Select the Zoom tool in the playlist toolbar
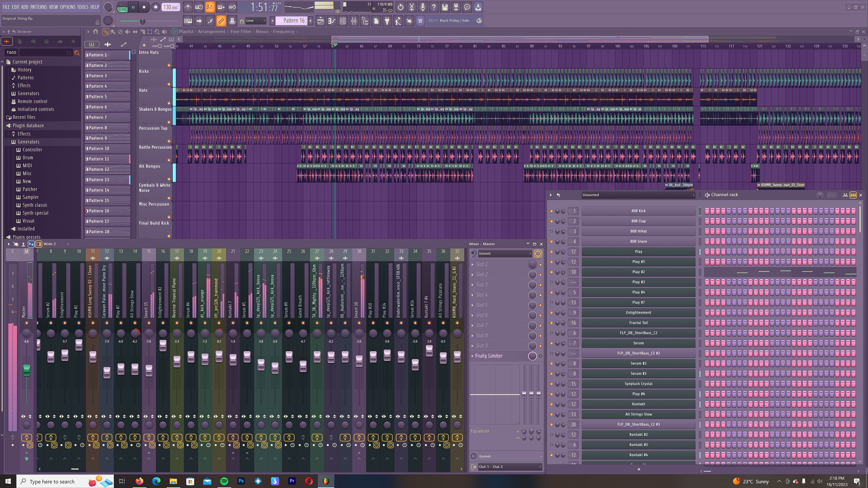868x488 pixels. pos(157,32)
